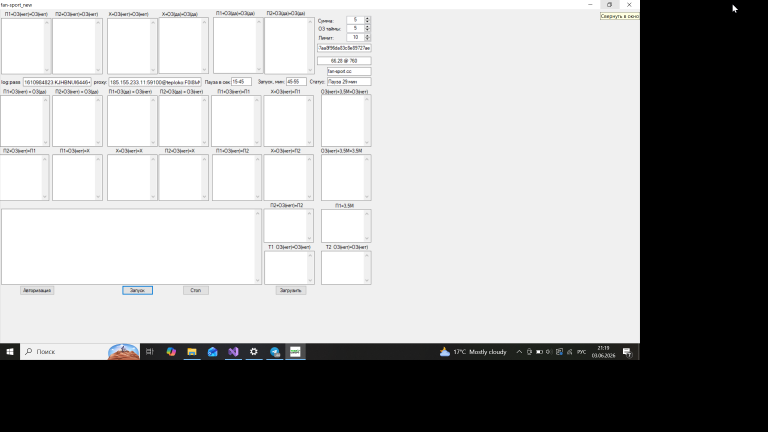Click the fan-sport app taskbar icon
Viewport: 768px width, 432px height.
[295, 352]
